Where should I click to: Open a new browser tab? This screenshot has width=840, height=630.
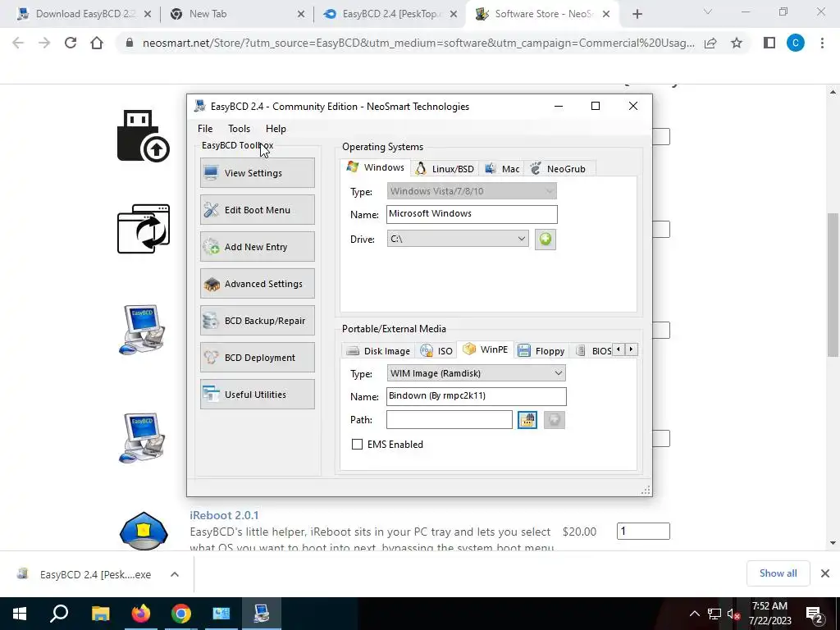click(637, 14)
